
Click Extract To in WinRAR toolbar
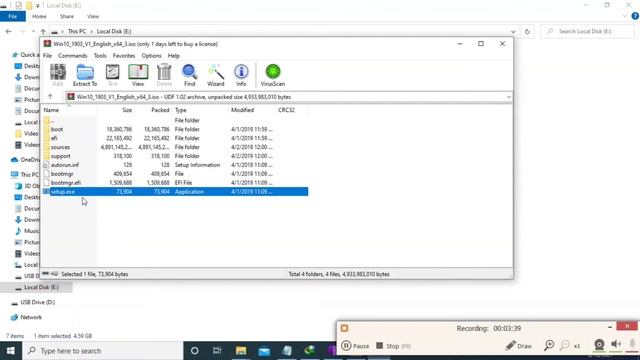tap(85, 75)
